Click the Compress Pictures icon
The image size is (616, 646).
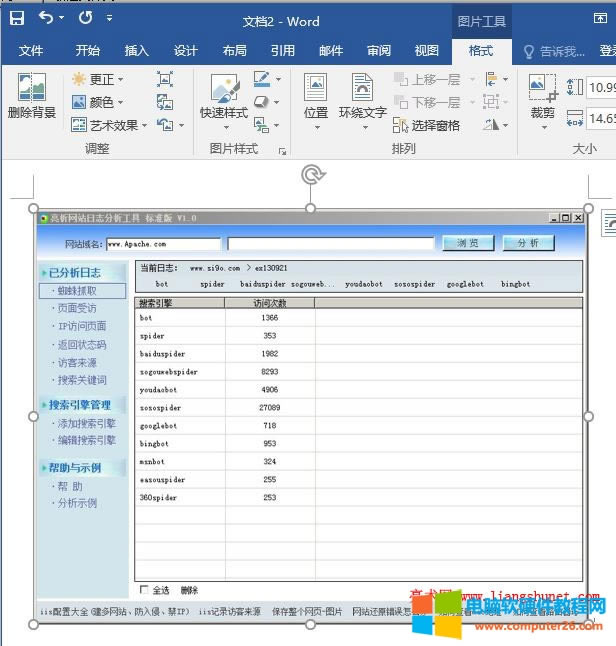pyautogui.click(x=165, y=79)
